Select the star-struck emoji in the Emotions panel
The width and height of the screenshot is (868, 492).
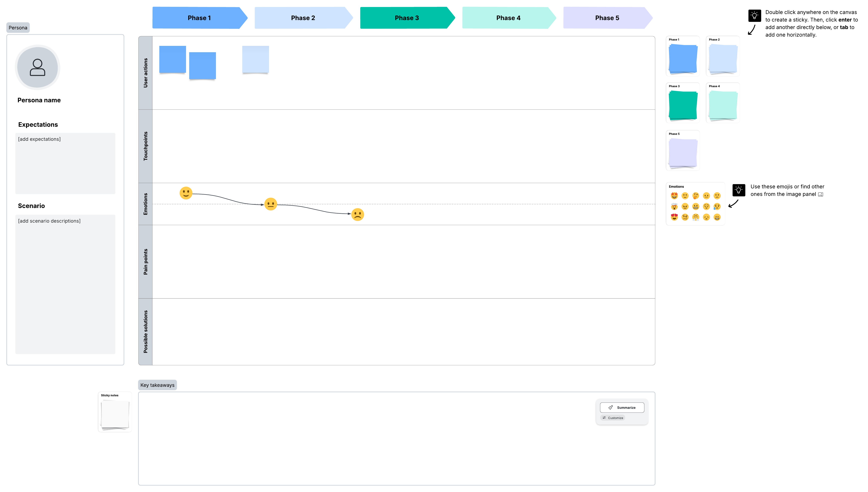click(x=674, y=196)
